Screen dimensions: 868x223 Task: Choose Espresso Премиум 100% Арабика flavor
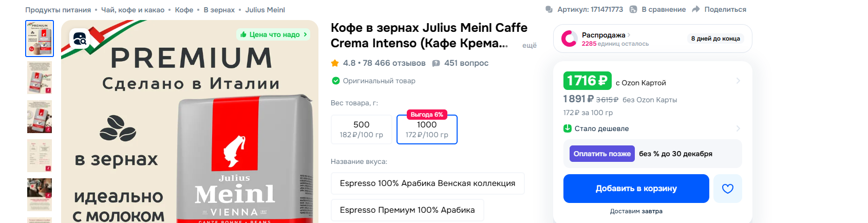407,210
